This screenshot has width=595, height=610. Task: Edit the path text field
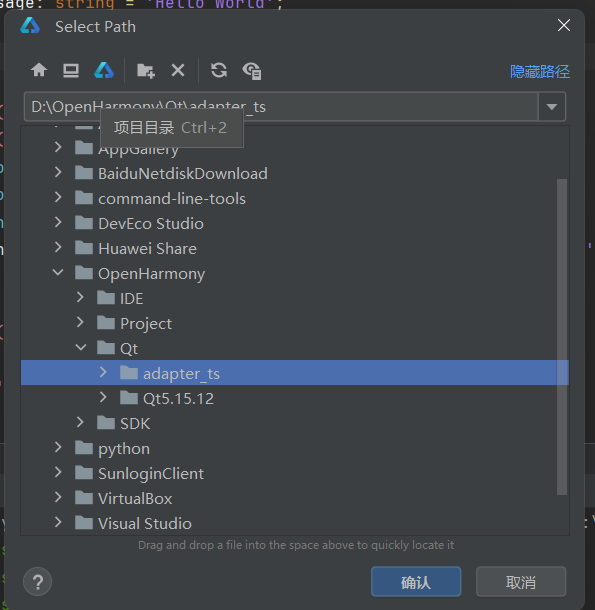281,107
